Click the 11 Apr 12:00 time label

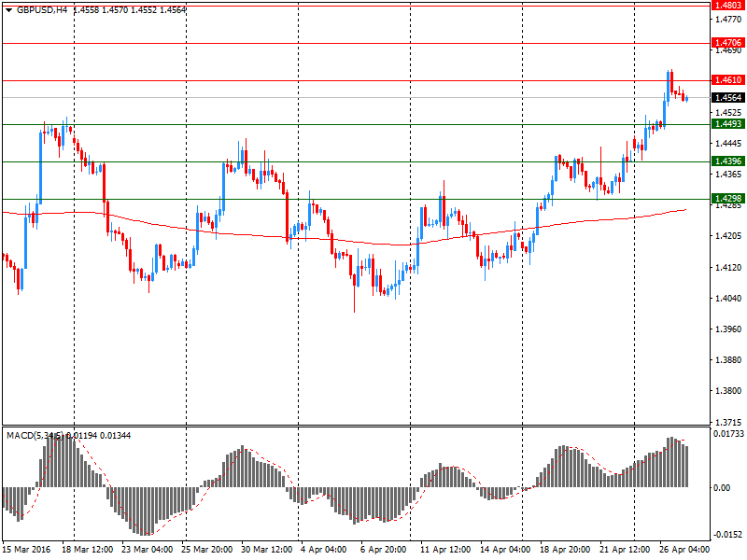point(445,550)
